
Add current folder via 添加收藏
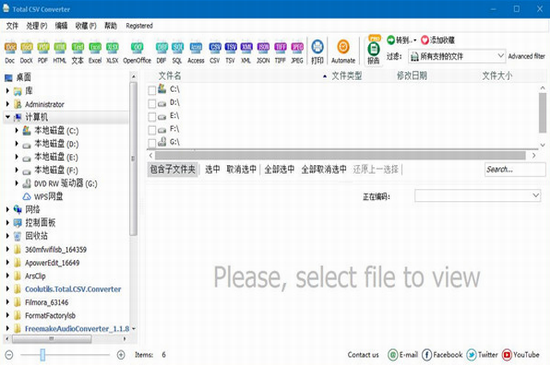[x=438, y=40]
